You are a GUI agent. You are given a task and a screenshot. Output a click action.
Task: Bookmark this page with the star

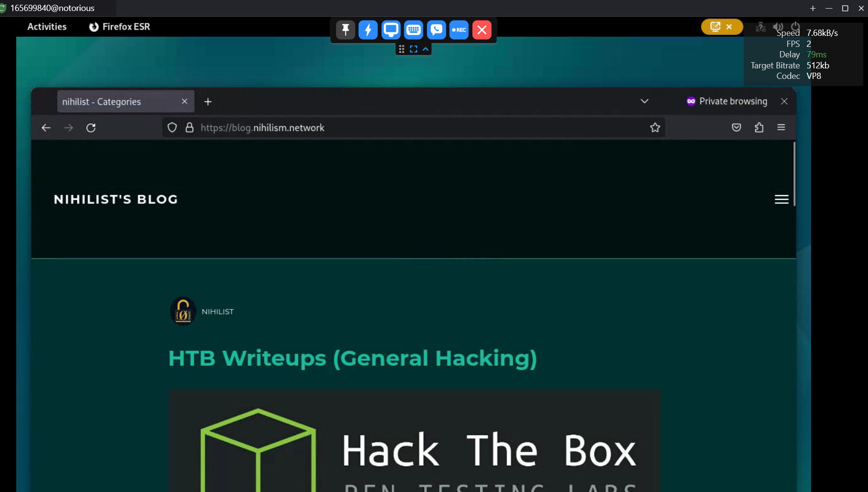pyautogui.click(x=655, y=127)
